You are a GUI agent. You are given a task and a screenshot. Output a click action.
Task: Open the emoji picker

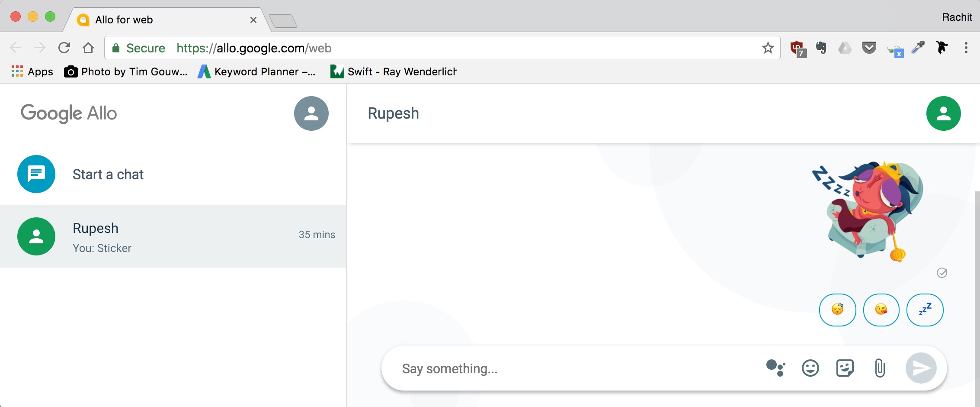point(810,368)
